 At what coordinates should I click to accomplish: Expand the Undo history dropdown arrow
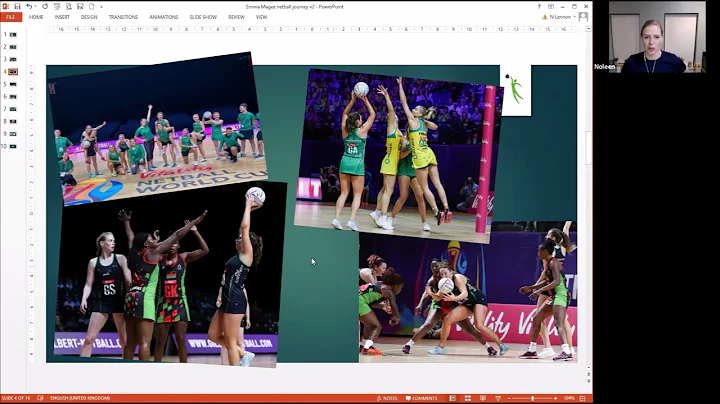tap(35, 6)
